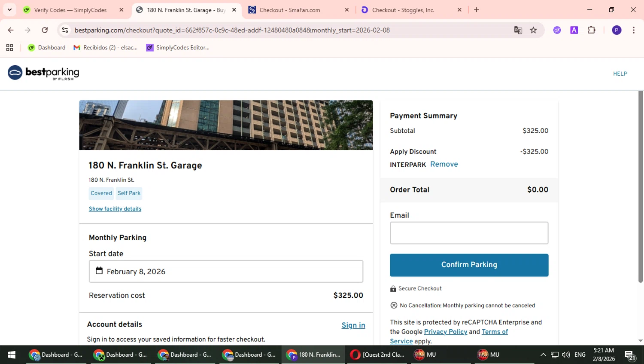Open the Extensions puzzle menu
This screenshot has height=364, width=644.
click(591, 30)
